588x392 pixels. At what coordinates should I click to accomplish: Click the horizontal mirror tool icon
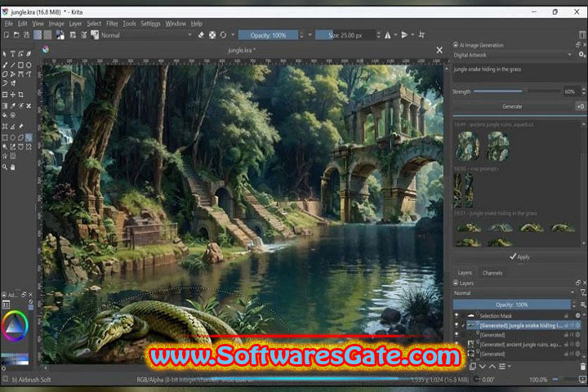(x=387, y=35)
